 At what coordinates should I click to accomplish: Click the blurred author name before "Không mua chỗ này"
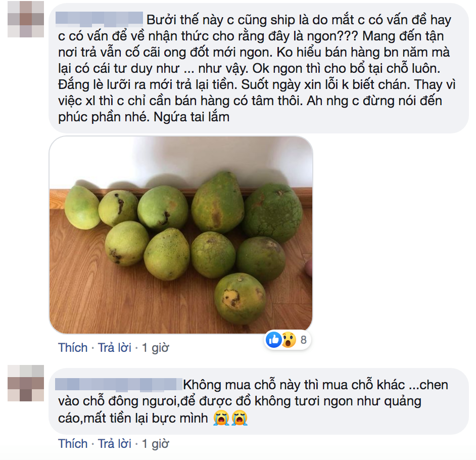pos(119,384)
